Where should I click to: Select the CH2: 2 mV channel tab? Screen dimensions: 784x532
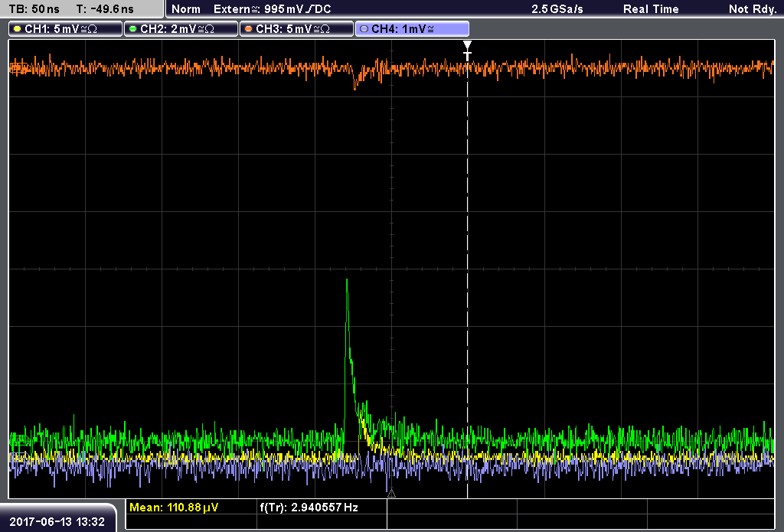point(181,29)
